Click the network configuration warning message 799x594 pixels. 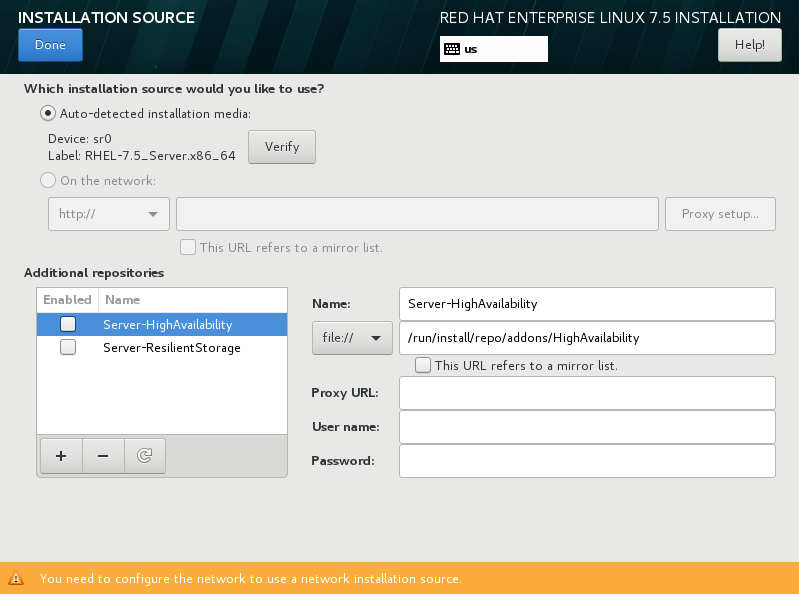tap(251, 579)
